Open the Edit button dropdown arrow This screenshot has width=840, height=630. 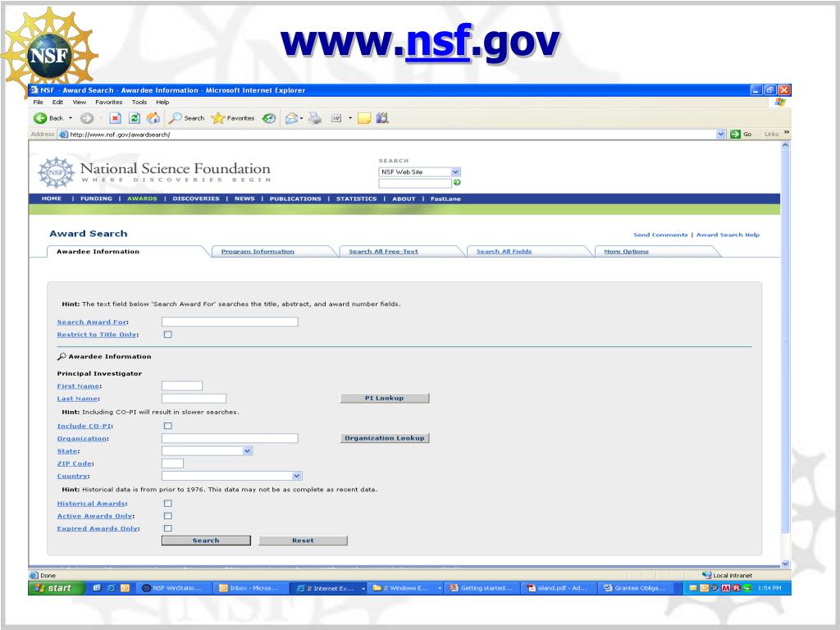click(x=350, y=118)
